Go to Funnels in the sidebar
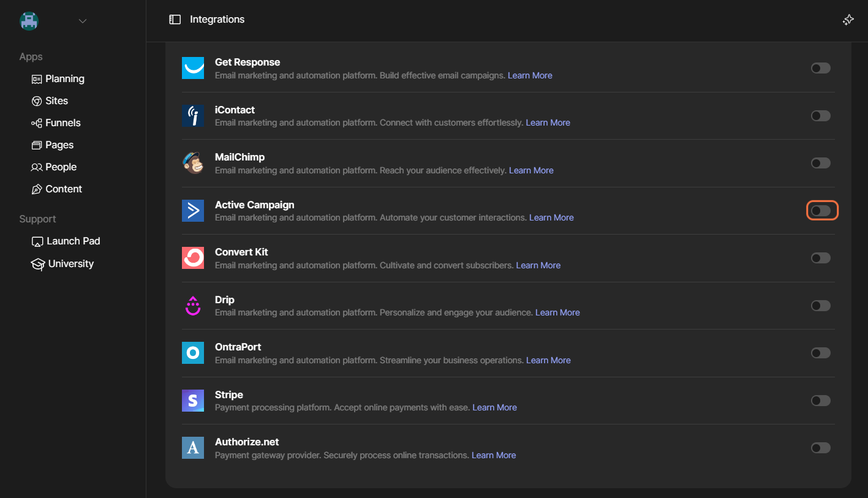This screenshot has height=498, width=868. point(56,123)
